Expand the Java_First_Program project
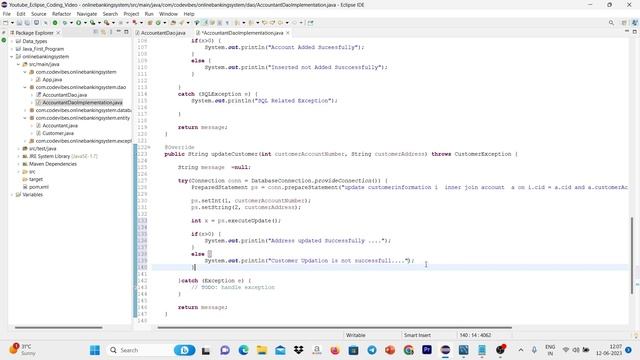 point(12,49)
